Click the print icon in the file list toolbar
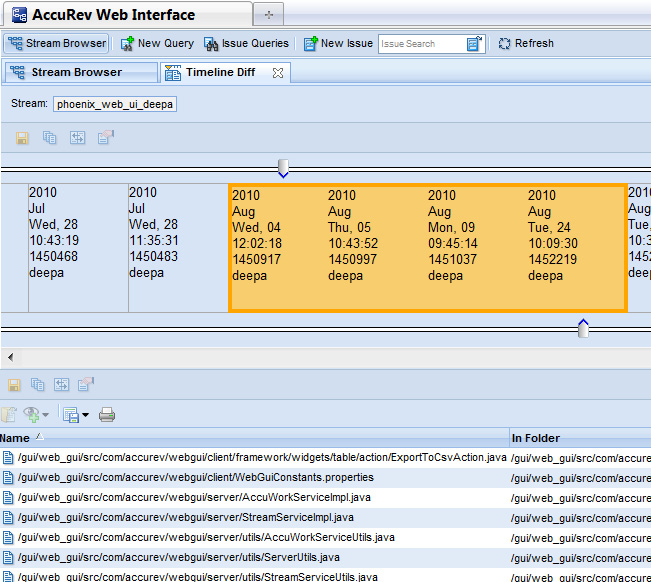The image size is (651, 582). point(107,414)
